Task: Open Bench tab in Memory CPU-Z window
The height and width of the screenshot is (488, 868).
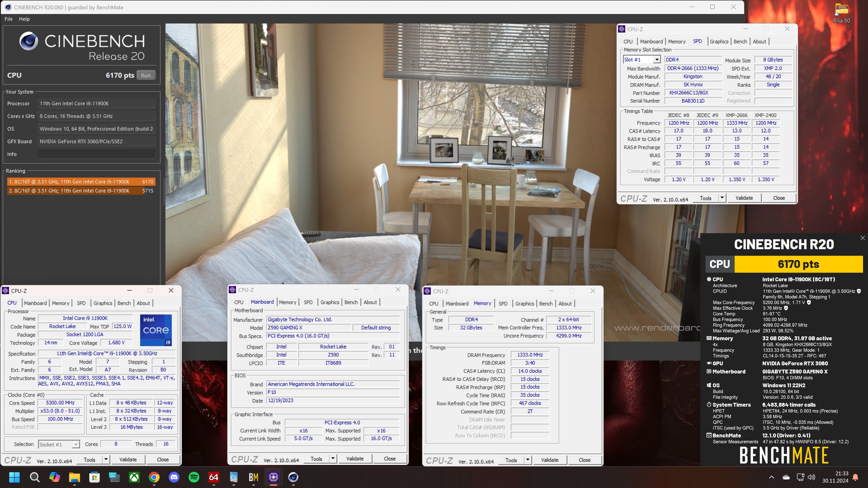Action: [546, 303]
